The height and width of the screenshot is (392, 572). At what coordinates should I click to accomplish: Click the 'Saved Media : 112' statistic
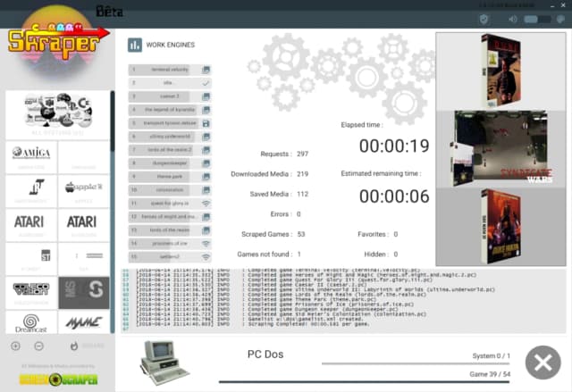point(279,194)
